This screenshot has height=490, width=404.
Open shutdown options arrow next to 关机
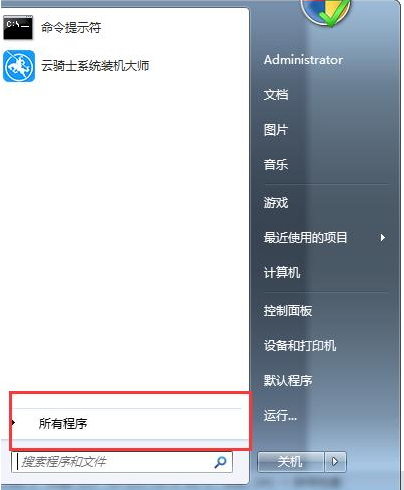pyautogui.click(x=335, y=462)
